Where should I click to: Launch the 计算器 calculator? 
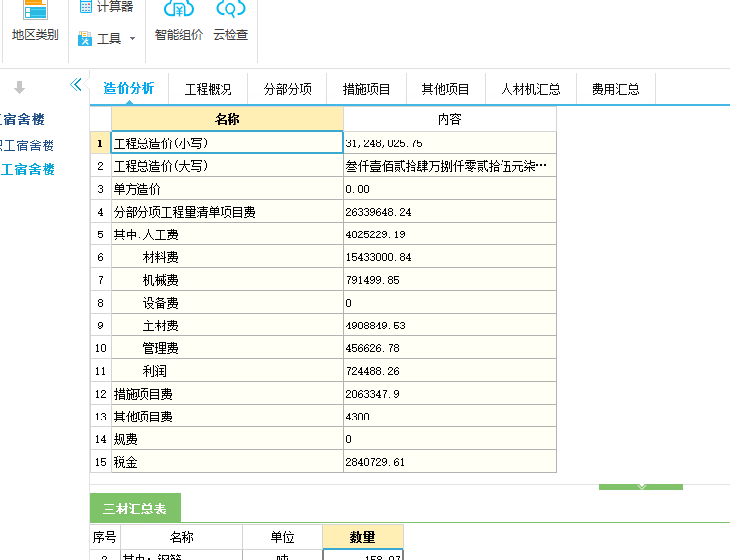coord(106,7)
